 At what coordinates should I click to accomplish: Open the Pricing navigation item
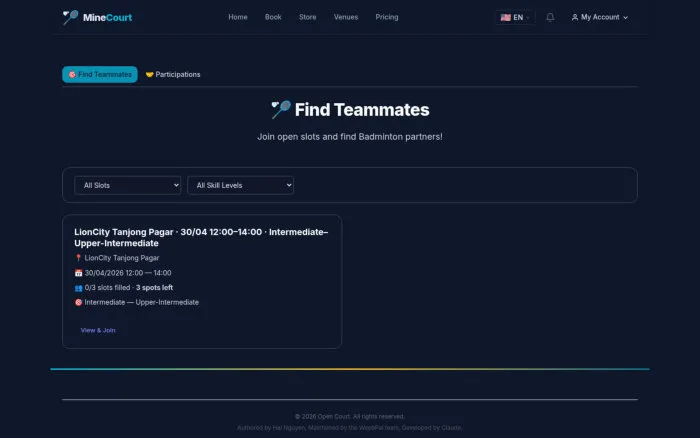pyautogui.click(x=387, y=17)
